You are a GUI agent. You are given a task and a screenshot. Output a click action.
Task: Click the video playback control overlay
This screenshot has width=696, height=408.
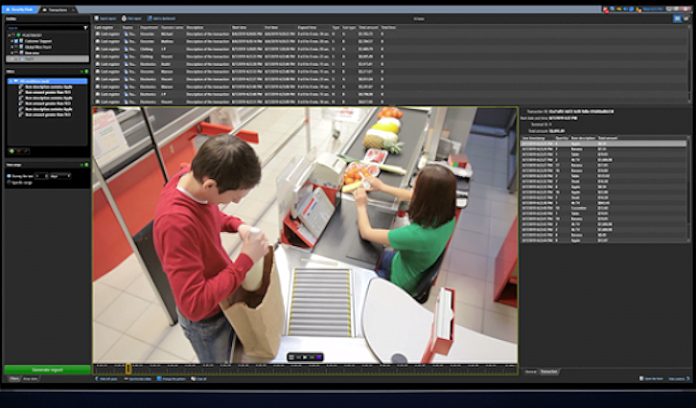(305, 356)
